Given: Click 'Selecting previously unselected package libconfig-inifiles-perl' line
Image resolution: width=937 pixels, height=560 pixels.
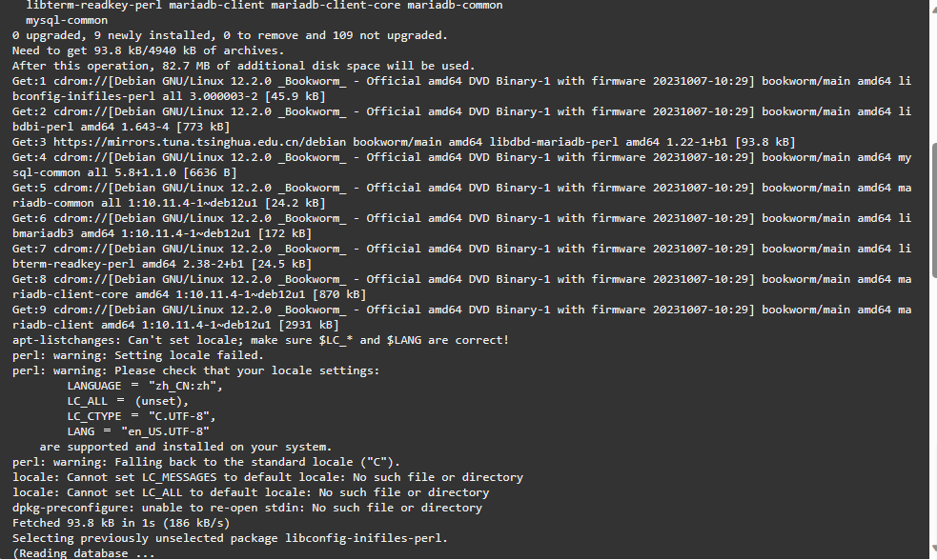Looking at the screenshot, I should (230, 538).
